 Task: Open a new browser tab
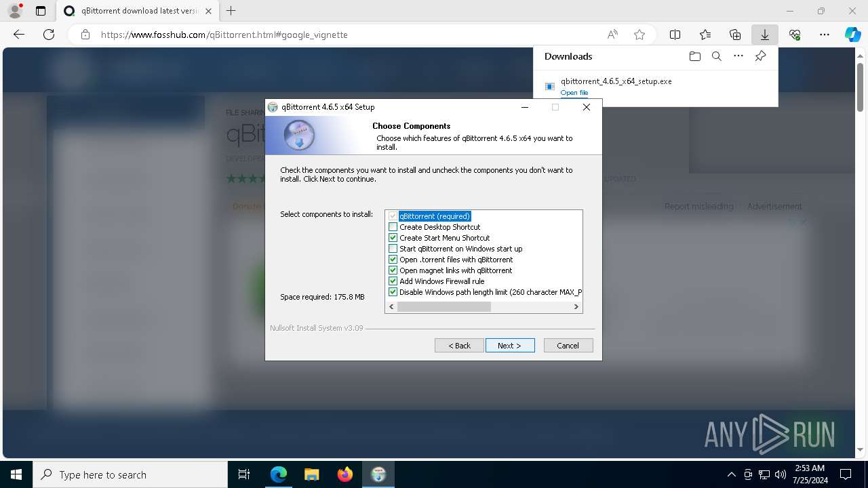[231, 11]
